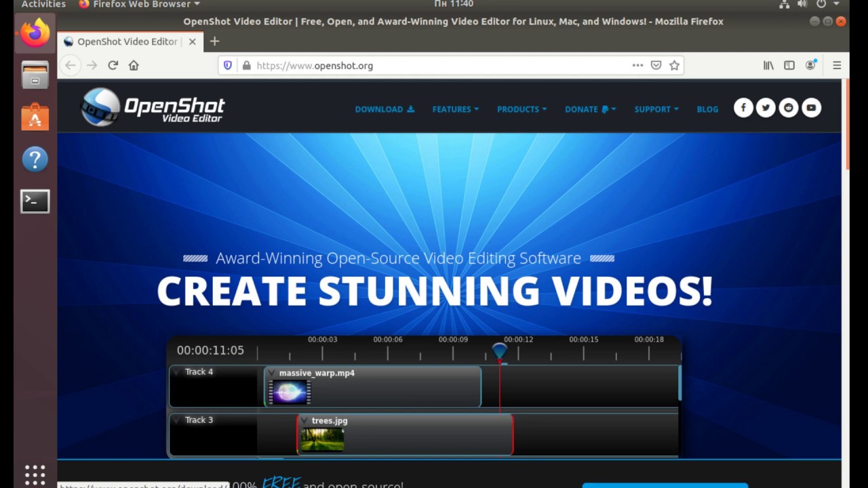This screenshot has width=868, height=488.
Task: Reload the current page
Action: point(113,65)
